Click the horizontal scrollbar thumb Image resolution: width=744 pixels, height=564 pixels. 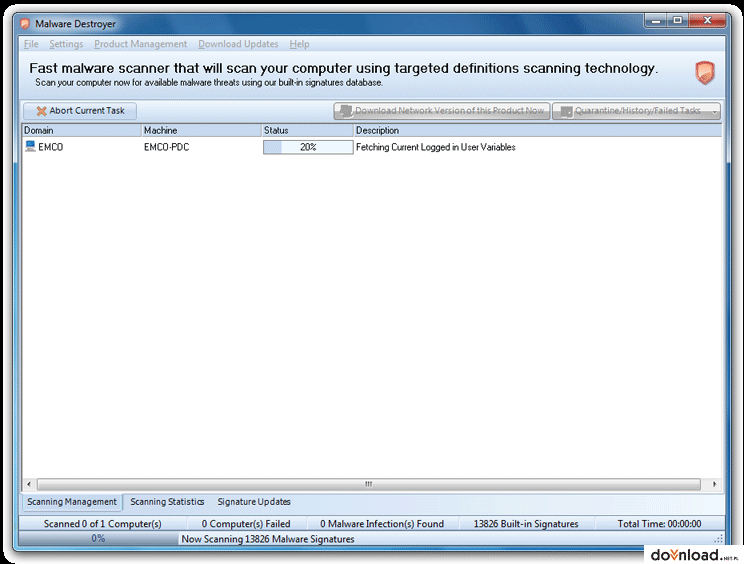coord(369,484)
